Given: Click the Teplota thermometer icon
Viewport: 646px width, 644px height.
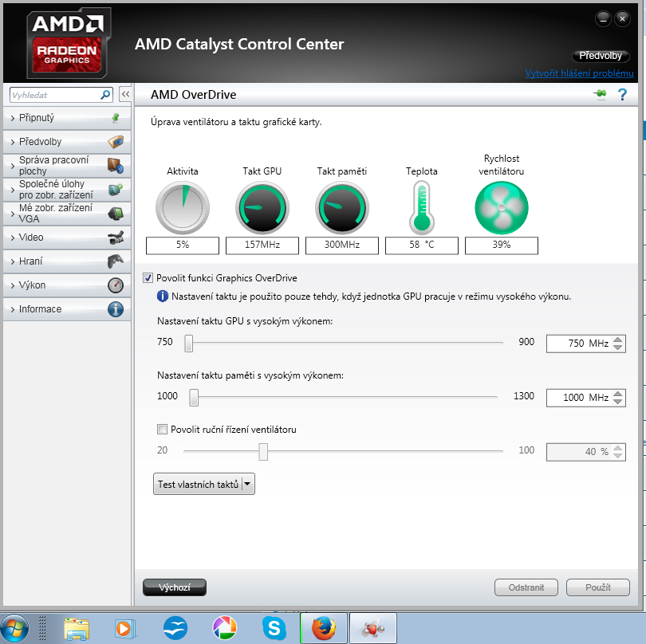Looking at the screenshot, I should (421, 207).
